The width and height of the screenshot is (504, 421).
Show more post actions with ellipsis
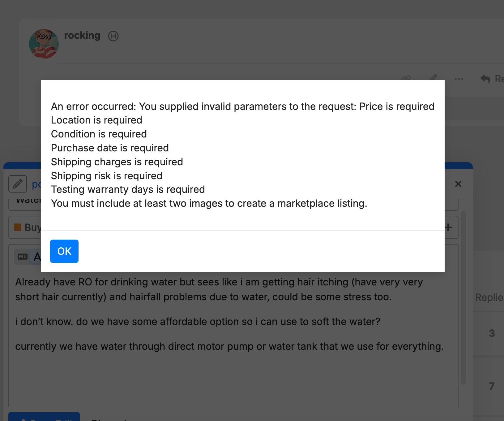(459, 79)
